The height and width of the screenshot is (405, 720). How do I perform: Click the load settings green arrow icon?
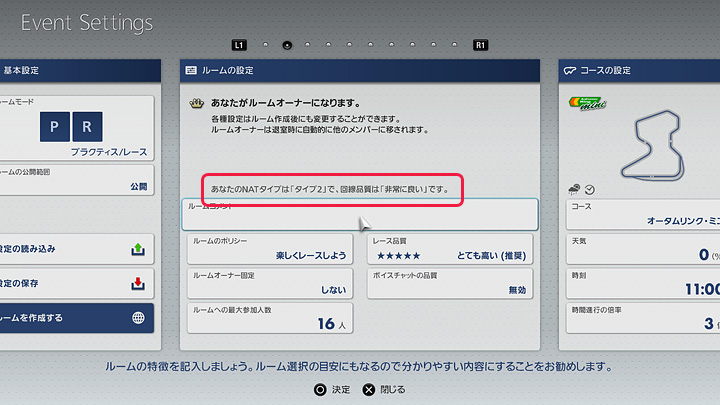pos(138,249)
